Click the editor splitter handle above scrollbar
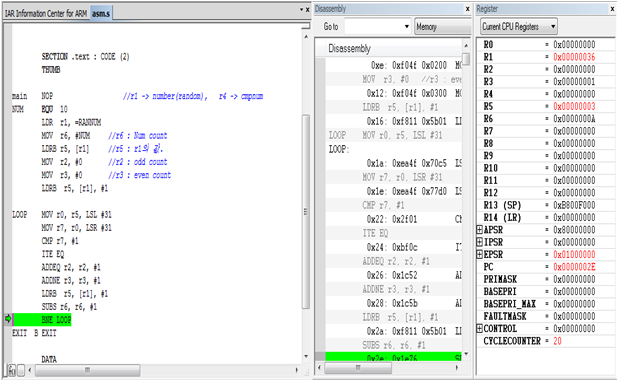624x380 pixels. pyautogui.click(x=306, y=25)
